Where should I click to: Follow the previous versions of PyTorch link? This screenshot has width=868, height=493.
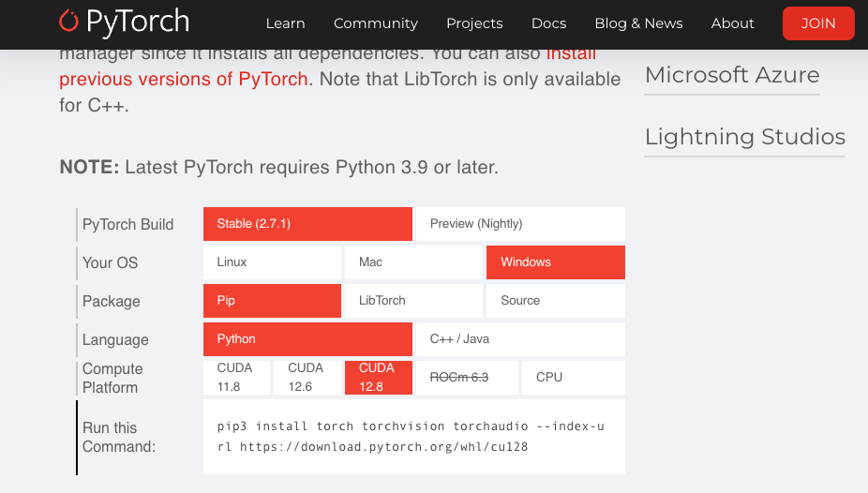point(183,79)
